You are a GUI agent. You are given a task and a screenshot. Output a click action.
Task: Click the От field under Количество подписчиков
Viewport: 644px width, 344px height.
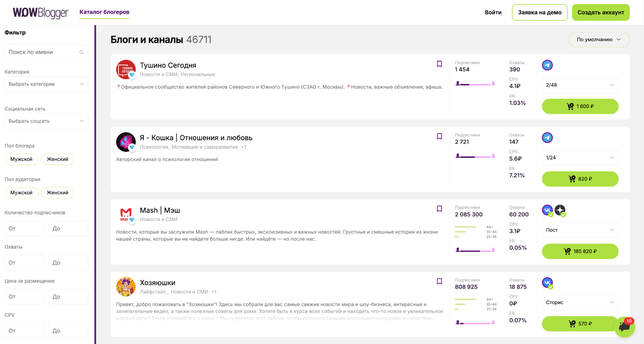tap(24, 228)
